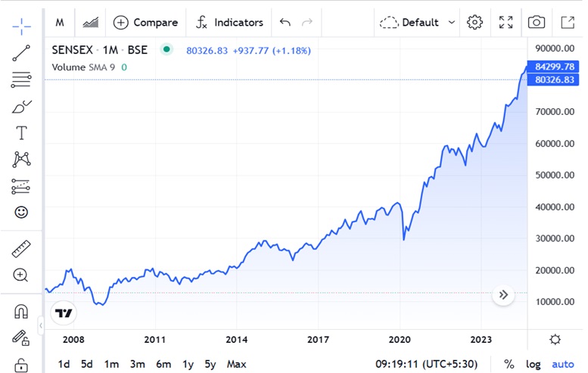This screenshot has width=588, height=373.
Task: Open the monthly interval selector M
Action: (60, 23)
